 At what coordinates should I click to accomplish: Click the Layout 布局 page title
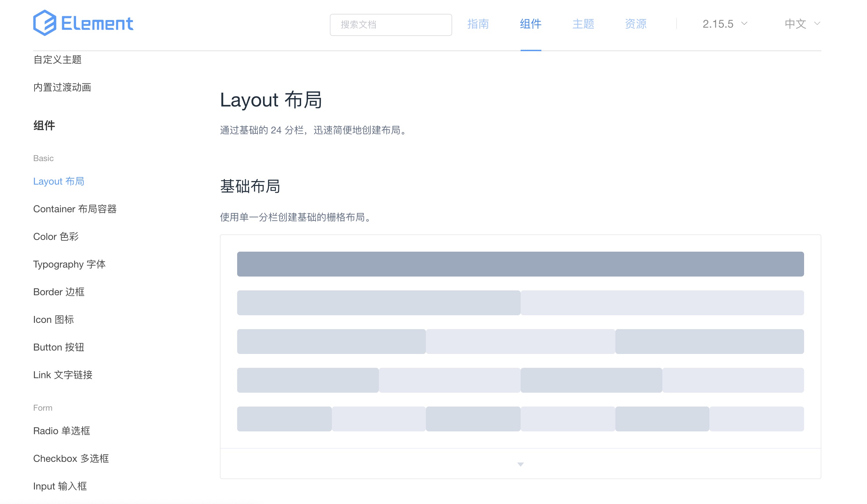tap(271, 100)
